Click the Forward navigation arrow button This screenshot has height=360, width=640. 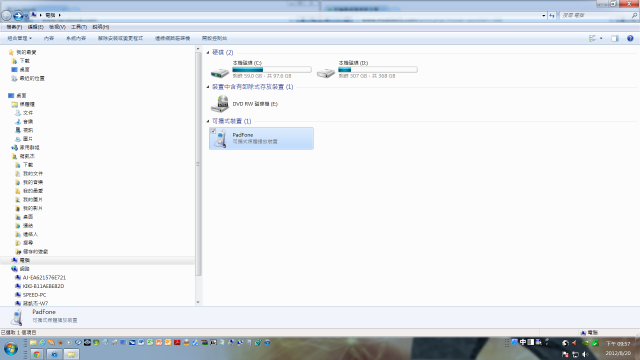click(18, 16)
